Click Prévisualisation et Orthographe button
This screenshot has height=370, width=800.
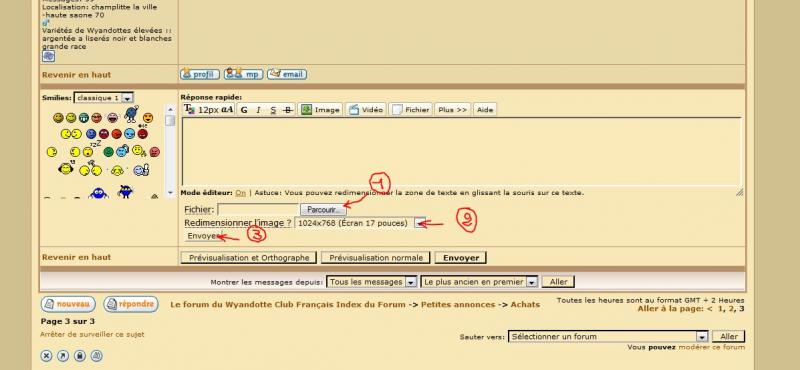tap(249, 258)
